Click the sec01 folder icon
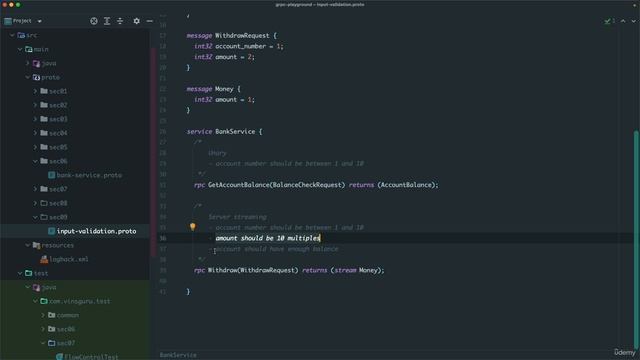Image resolution: width=640 pixels, height=360 pixels. 44,91
